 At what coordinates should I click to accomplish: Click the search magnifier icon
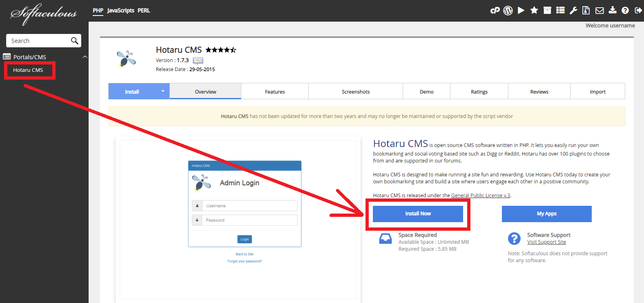click(74, 40)
